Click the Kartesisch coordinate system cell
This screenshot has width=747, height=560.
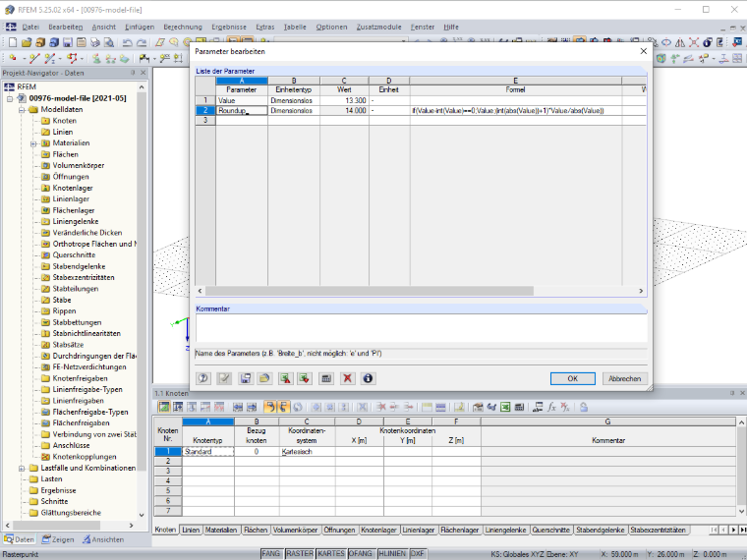click(x=307, y=451)
